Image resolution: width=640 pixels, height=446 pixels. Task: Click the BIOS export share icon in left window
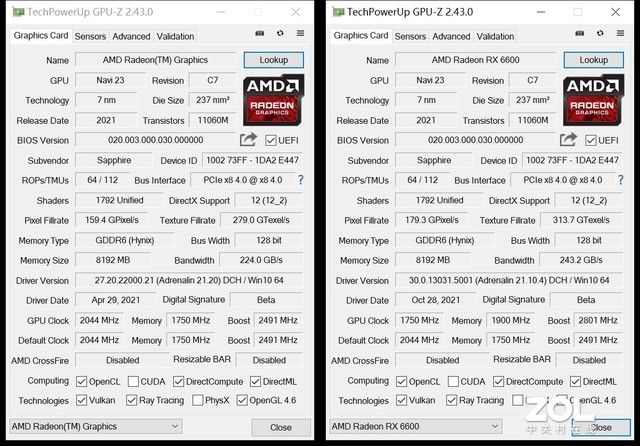248,140
